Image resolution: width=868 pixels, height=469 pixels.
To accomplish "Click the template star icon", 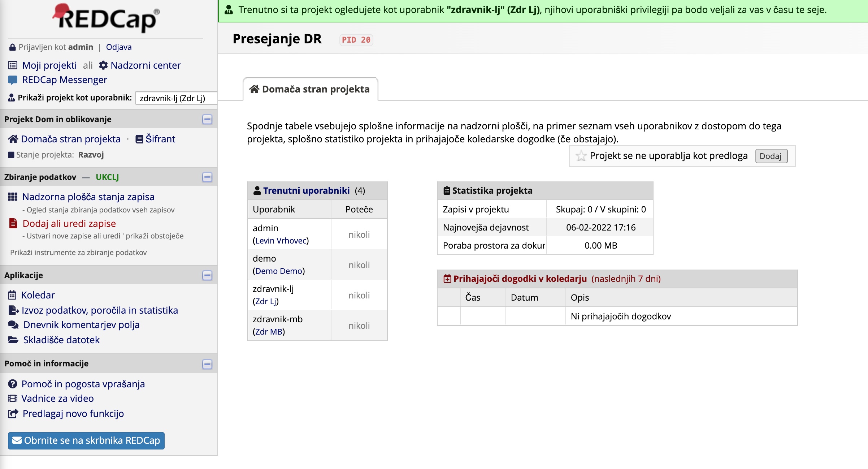I will click(x=581, y=156).
